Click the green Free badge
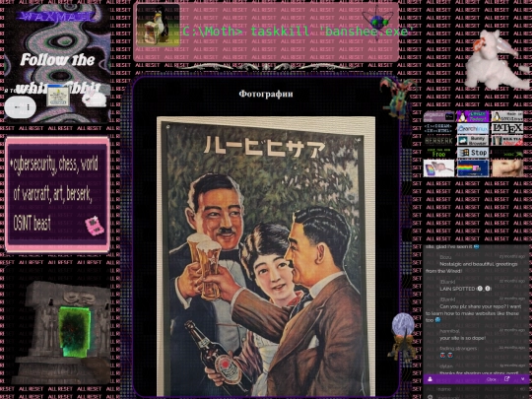Screen dimensions: 532x399 [x=438, y=153]
